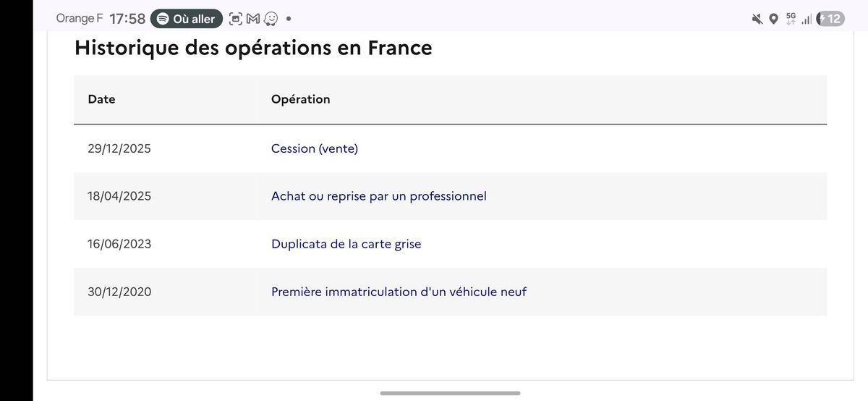Tap the 29/12/2025 date cell

click(x=119, y=148)
